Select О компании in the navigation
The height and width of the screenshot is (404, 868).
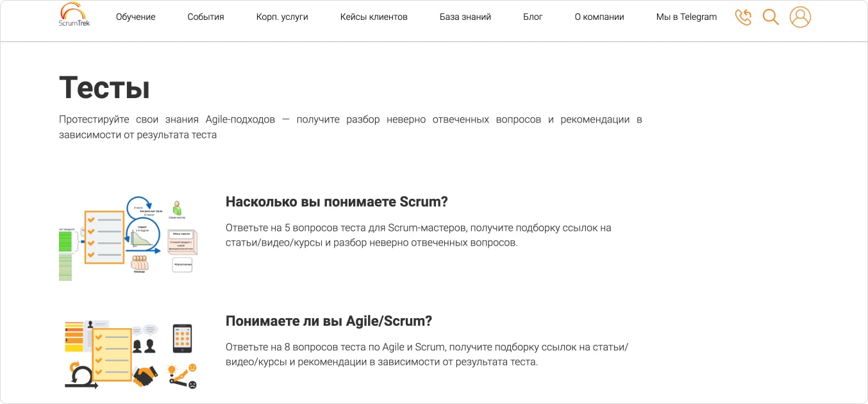(x=599, y=17)
